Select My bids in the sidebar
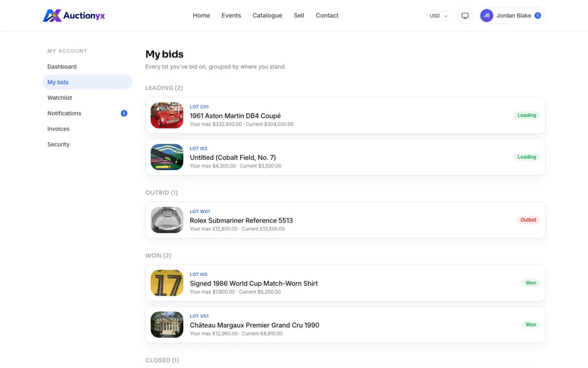Screen dimensions: 588x368 pos(87,82)
